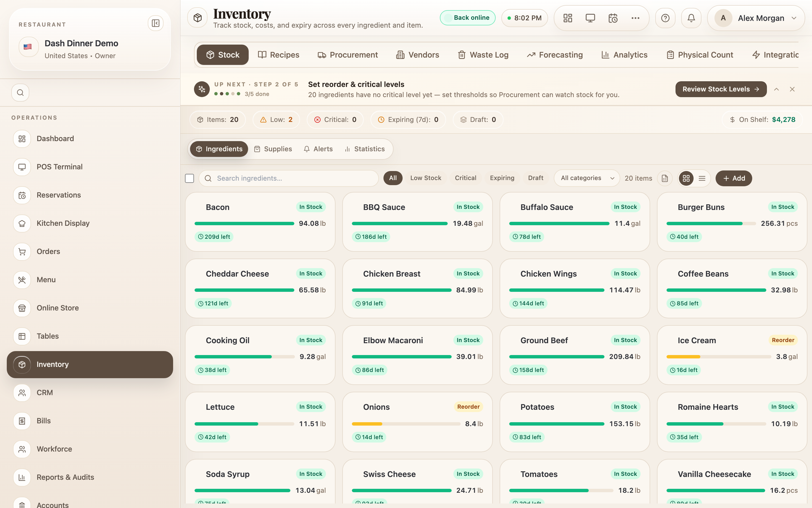Filter ingredients by Expiring

502,178
